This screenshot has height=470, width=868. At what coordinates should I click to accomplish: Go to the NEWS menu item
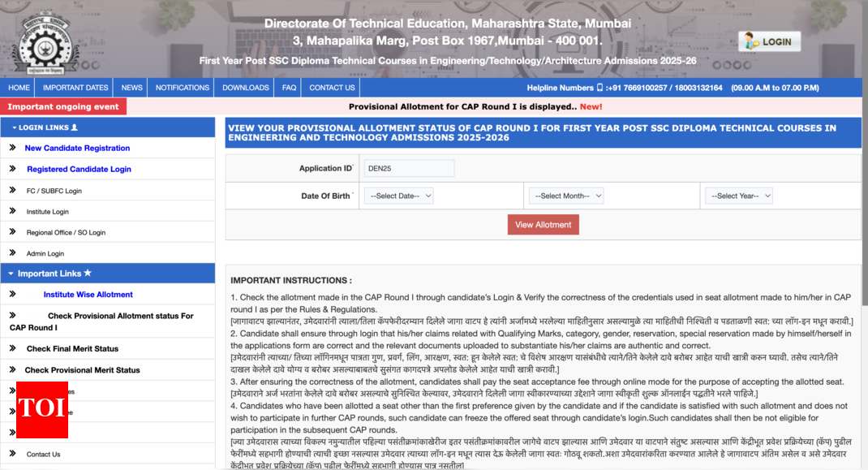click(x=131, y=88)
